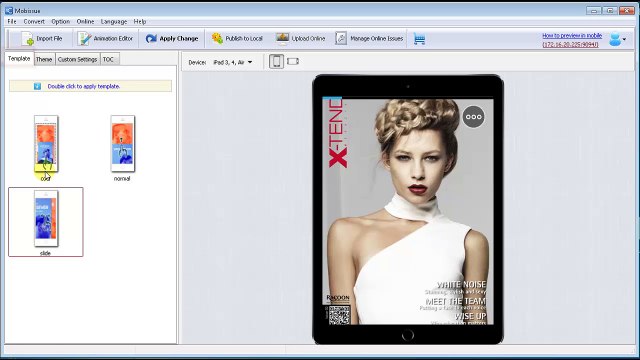Click the Upload Online icon
The image size is (640, 360).
(282, 38)
